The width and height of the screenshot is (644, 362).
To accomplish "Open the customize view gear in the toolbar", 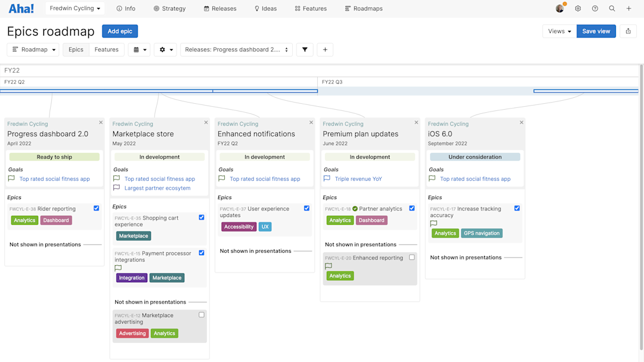I will tap(162, 49).
